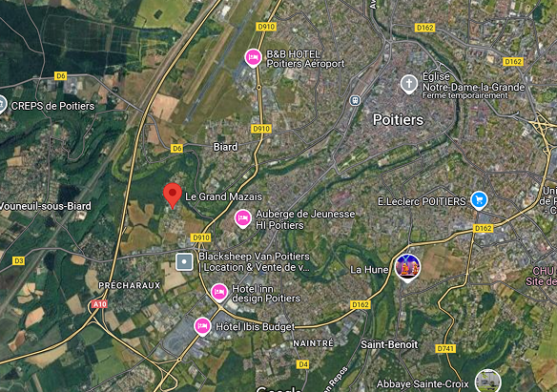Select the PRÉCHARAUX locality label
This screenshot has height=392, width=557.
tap(130, 285)
